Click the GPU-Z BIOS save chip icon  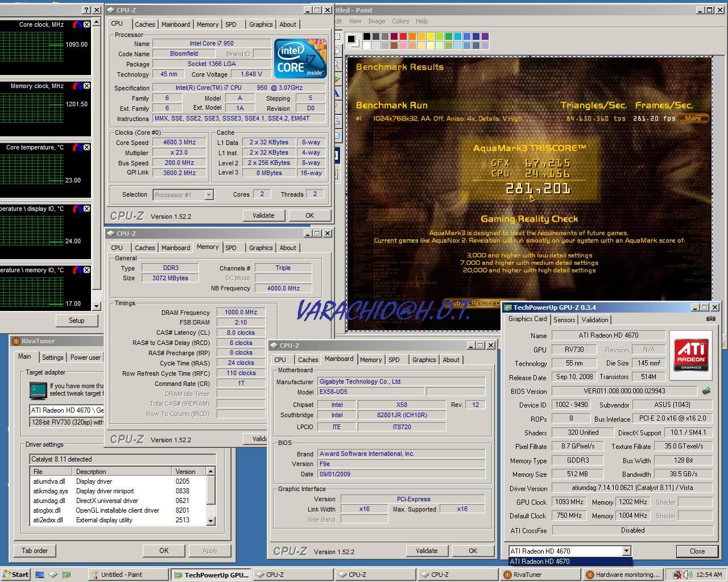(706, 391)
